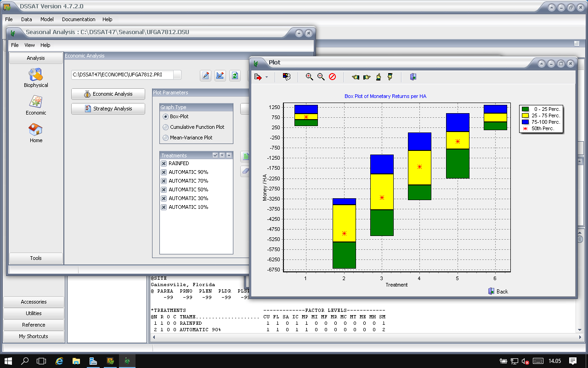The image size is (588, 368).
Task: Click the blue 75-100 Perc. legend swatch
Action: [x=526, y=122]
